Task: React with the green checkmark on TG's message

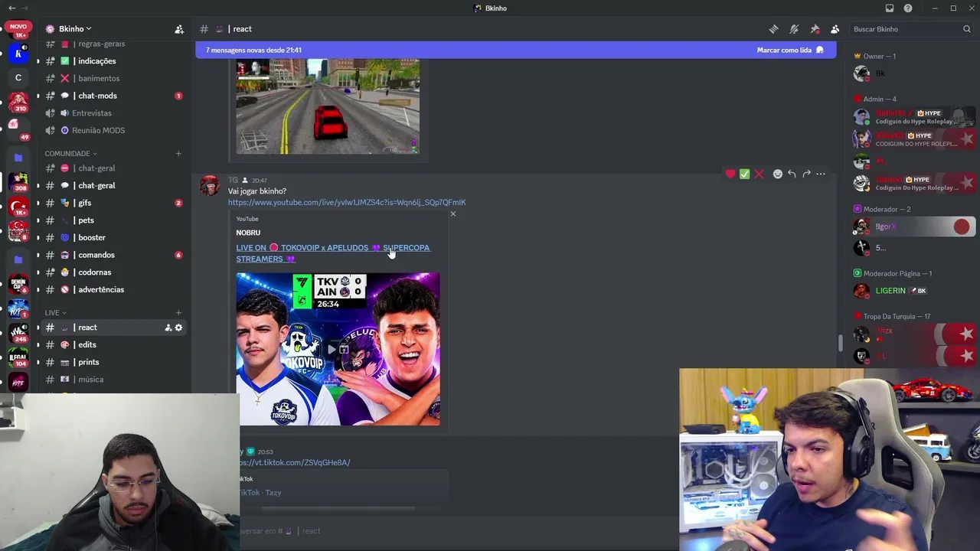Action: [744, 174]
